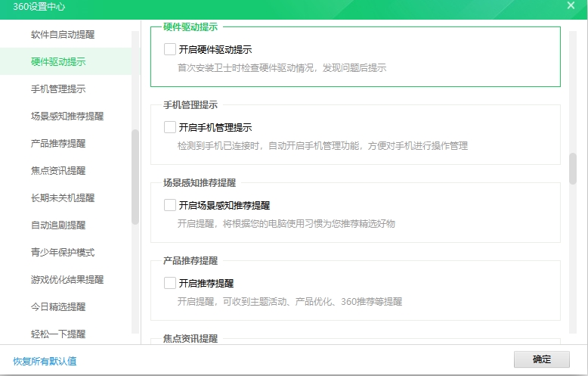The image size is (588, 376).
Task: Select 产品推荐提醒 sidebar entry
Action: click(58, 143)
